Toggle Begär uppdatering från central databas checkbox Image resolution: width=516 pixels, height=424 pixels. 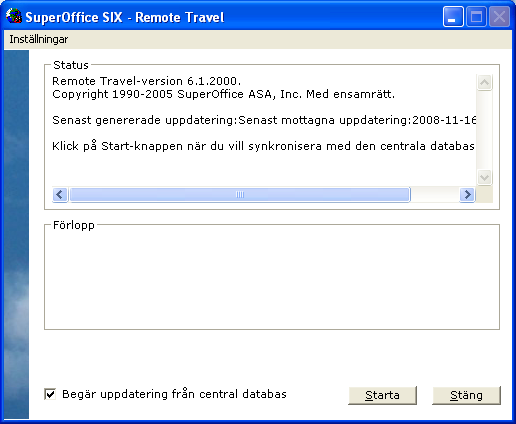pyautogui.click(x=50, y=394)
